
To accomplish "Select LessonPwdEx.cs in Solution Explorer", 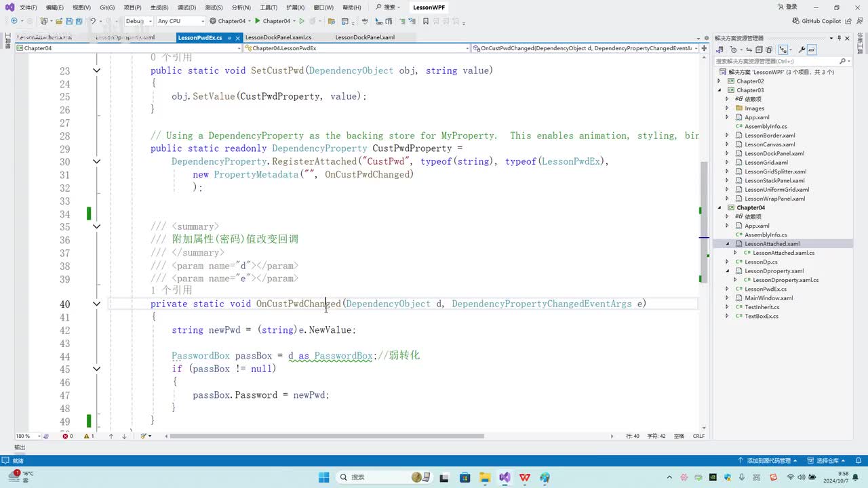I will point(766,289).
